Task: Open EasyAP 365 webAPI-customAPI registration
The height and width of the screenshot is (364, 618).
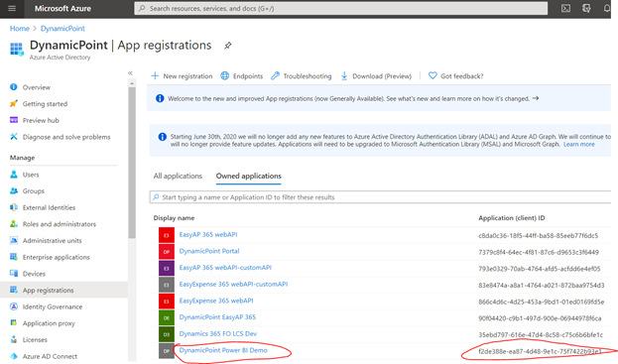Action: click(x=225, y=268)
